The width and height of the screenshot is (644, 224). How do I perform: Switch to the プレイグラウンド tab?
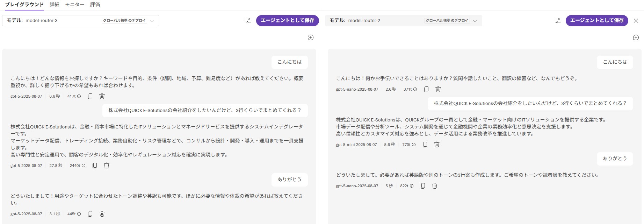tap(24, 5)
